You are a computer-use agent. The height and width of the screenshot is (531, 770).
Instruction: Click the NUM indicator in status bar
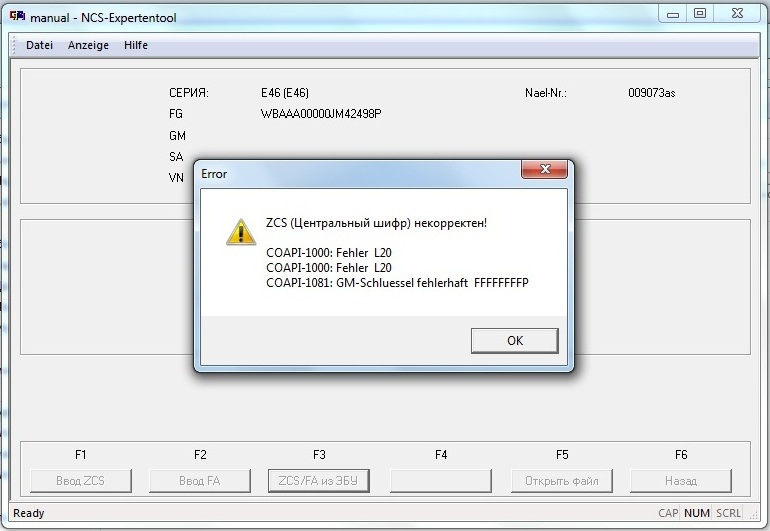coord(696,513)
